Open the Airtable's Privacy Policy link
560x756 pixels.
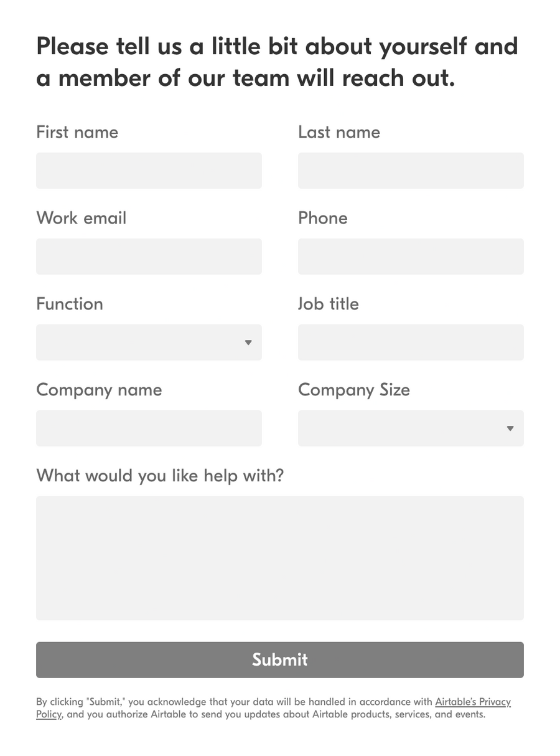click(x=472, y=701)
